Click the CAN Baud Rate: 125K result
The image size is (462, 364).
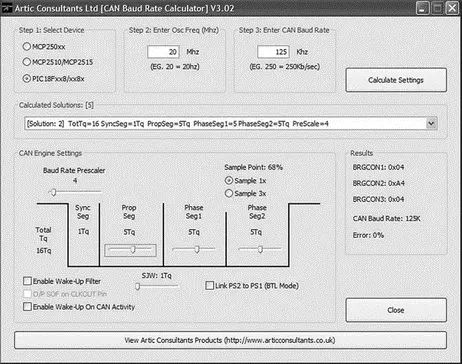pos(386,218)
